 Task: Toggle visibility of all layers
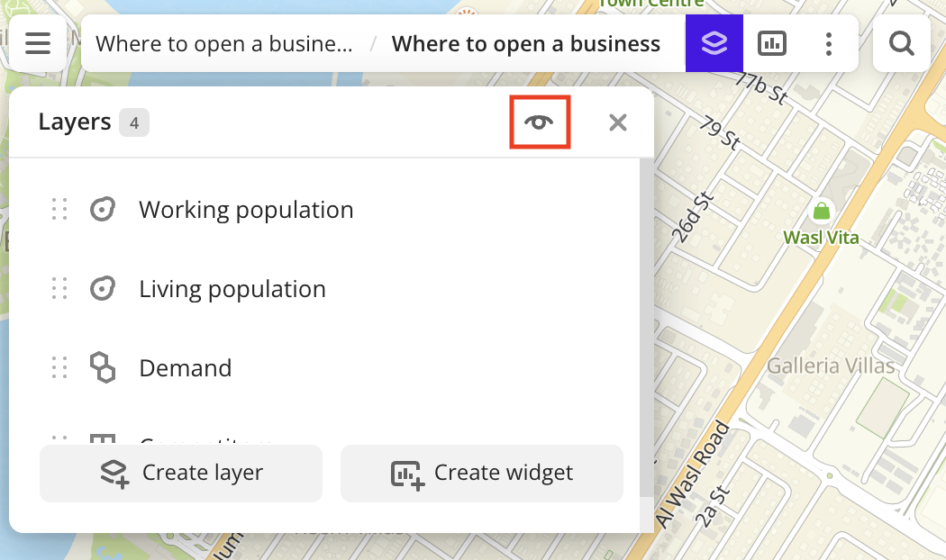540,122
